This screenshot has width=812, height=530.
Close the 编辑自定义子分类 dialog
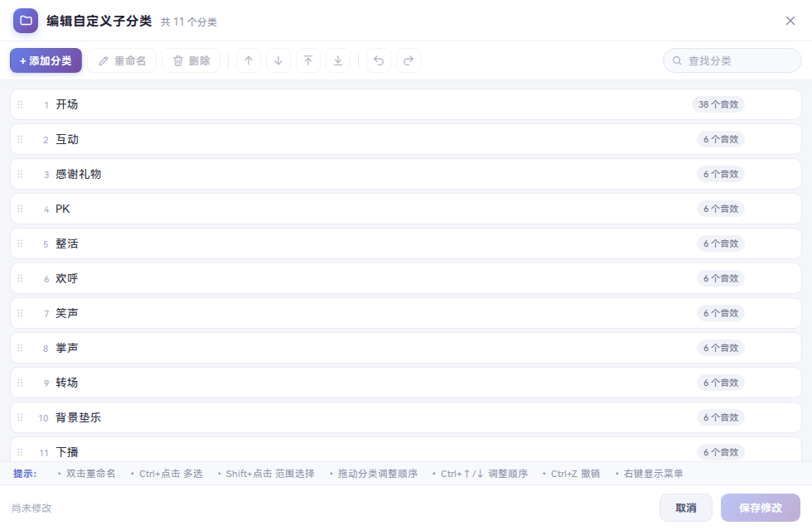pyautogui.click(x=790, y=21)
